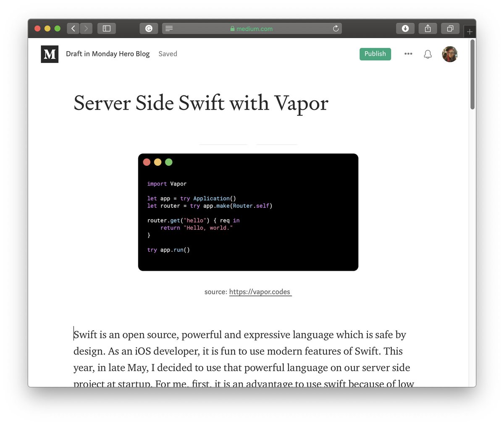Click the Safari forward arrow
This screenshot has height=424, width=504.
(x=86, y=29)
